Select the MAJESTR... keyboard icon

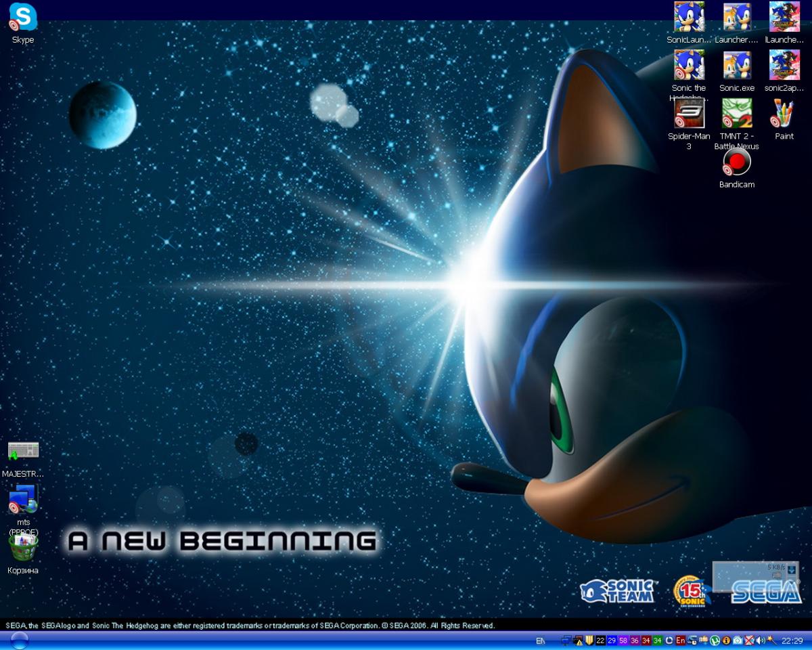[x=23, y=451]
